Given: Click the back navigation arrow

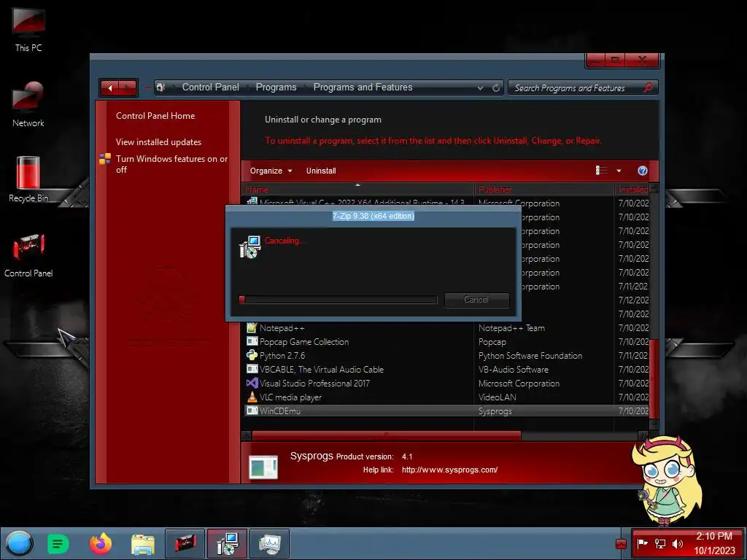Looking at the screenshot, I should pos(110,87).
